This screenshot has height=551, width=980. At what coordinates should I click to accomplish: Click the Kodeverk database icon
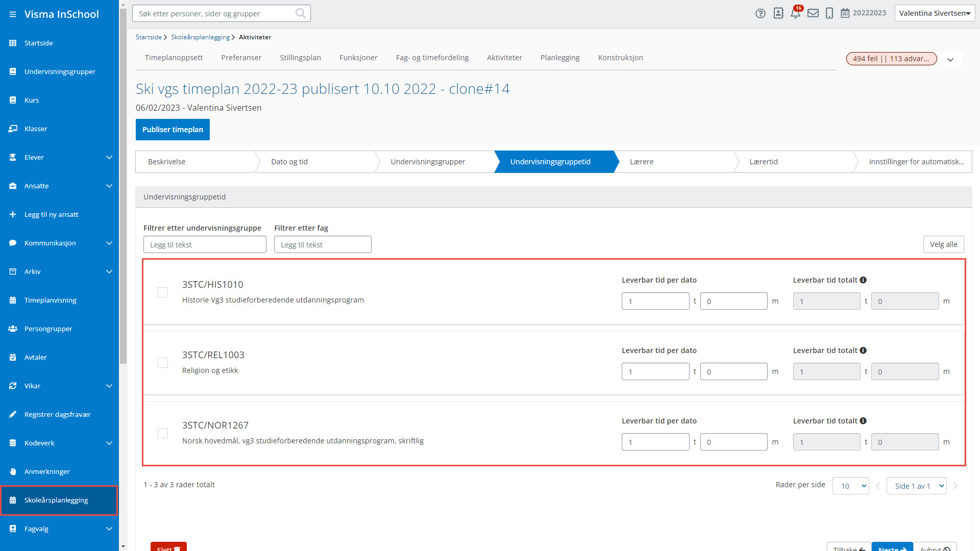13,443
